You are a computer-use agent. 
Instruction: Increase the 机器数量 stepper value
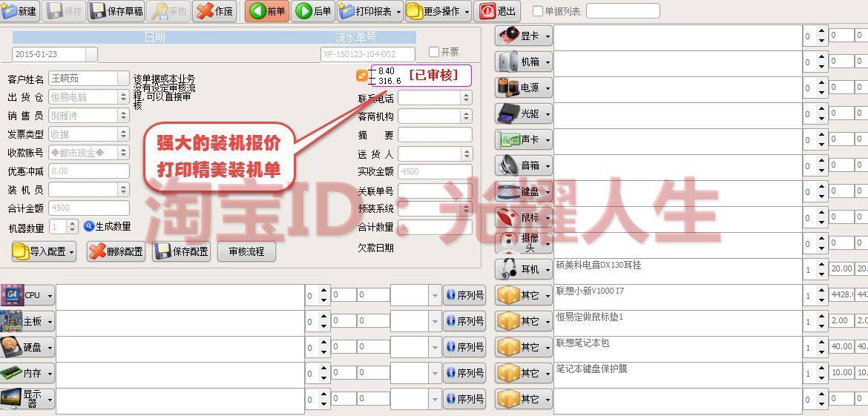click(73, 223)
